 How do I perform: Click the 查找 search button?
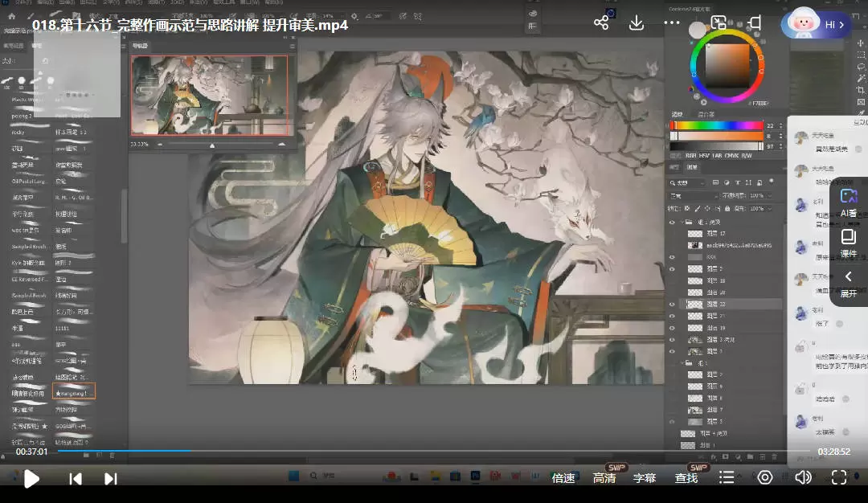[x=686, y=478]
